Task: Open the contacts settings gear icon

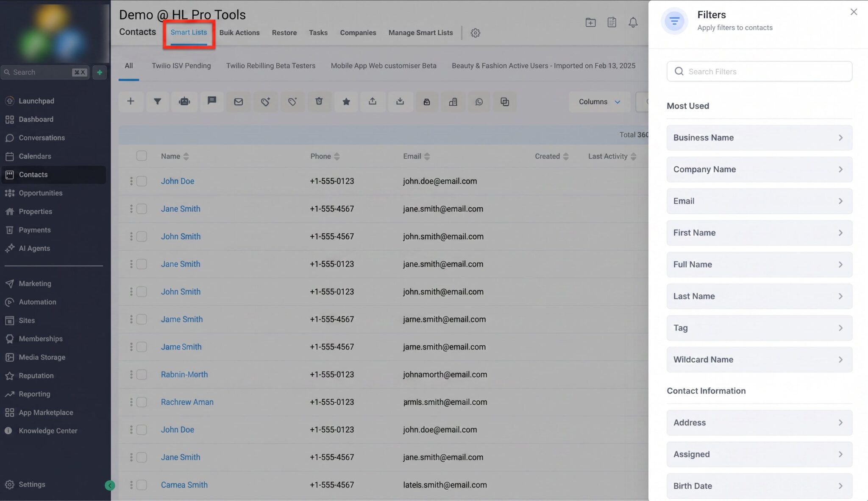Action: tap(476, 33)
